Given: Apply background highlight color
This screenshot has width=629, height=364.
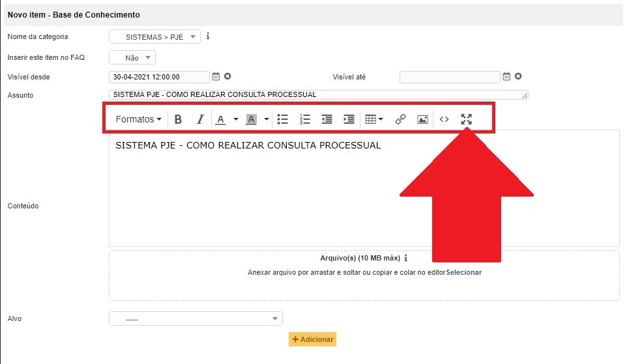Looking at the screenshot, I should point(251,119).
